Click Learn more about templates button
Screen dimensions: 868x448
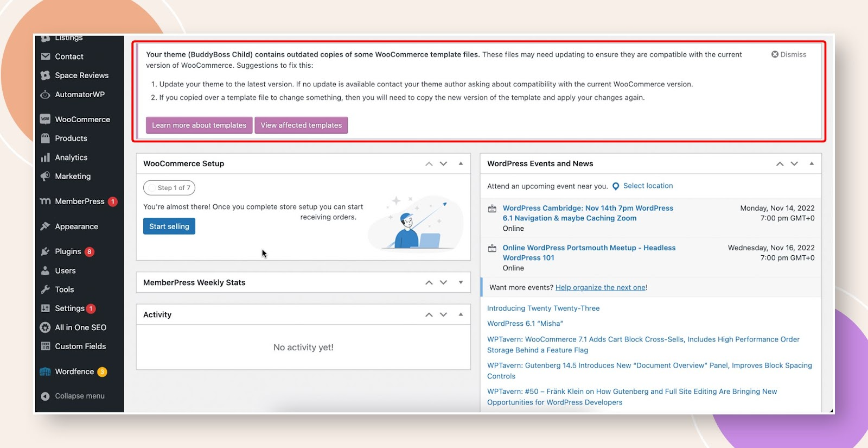pyautogui.click(x=199, y=125)
